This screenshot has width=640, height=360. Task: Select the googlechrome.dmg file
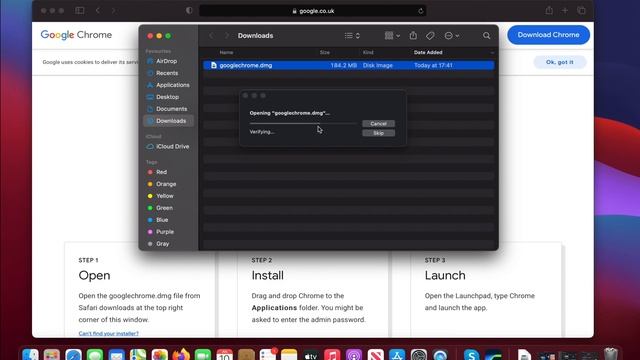[349, 65]
